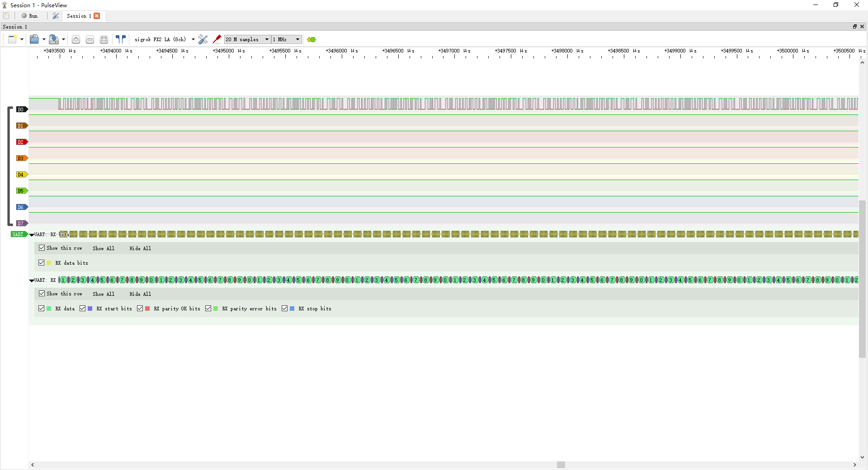Uncheck the RX stop bits checkbox

[x=285, y=309]
